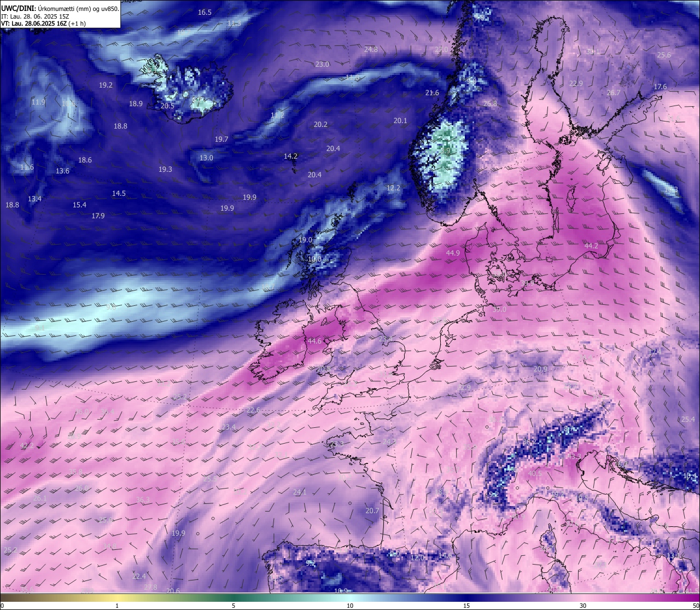700x610 pixels.
Task: Click the 39.0 value over northern Germany
Action: (499, 309)
